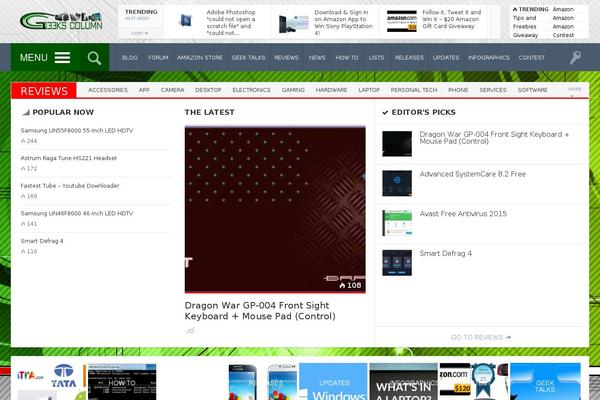Screen dimensions: 600x400
Task: Click Smart Defrag 4 thumbnail in Editor's Picks
Action: 397,263
